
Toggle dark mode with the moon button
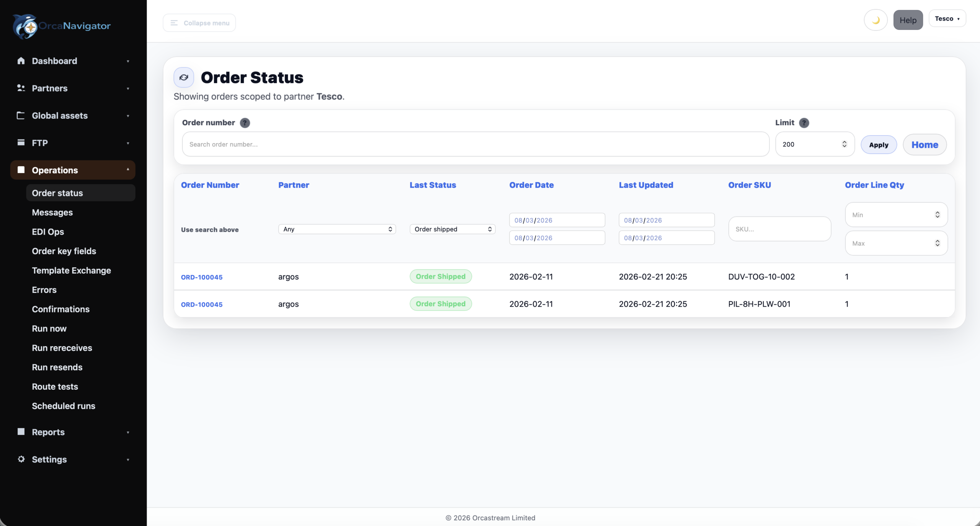[875, 20]
